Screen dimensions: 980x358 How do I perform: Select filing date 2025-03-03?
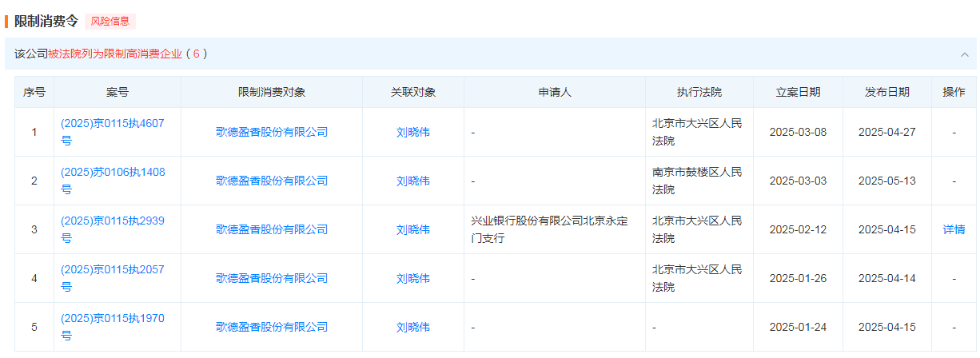(798, 181)
